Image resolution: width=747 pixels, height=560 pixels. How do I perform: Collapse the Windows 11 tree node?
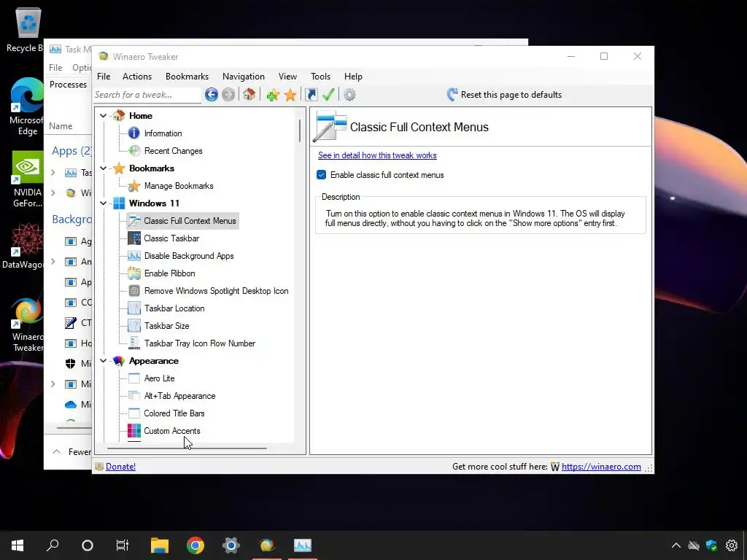(x=103, y=203)
